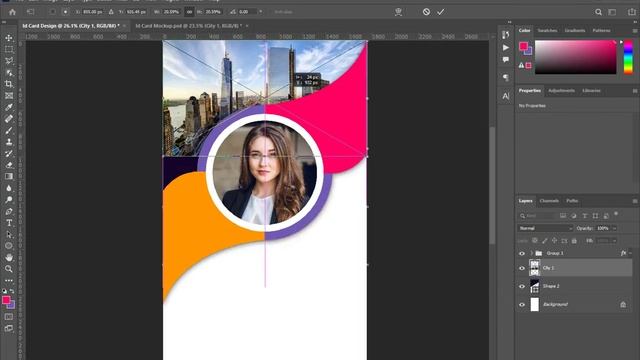Switch to the Adjustments tab
Image resolution: width=640 pixels, height=360 pixels.
pyautogui.click(x=561, y=91)
